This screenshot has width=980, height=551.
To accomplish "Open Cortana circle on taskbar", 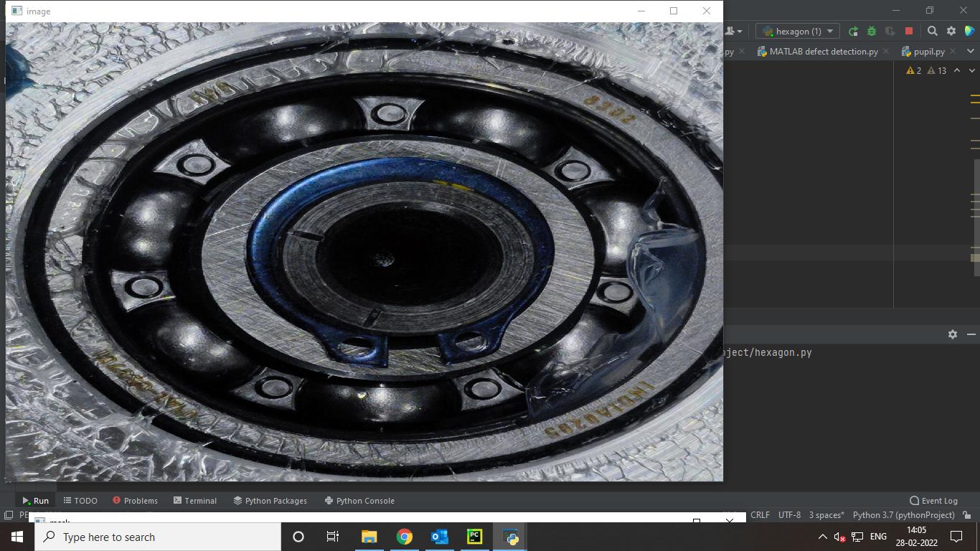I will 298,537.
